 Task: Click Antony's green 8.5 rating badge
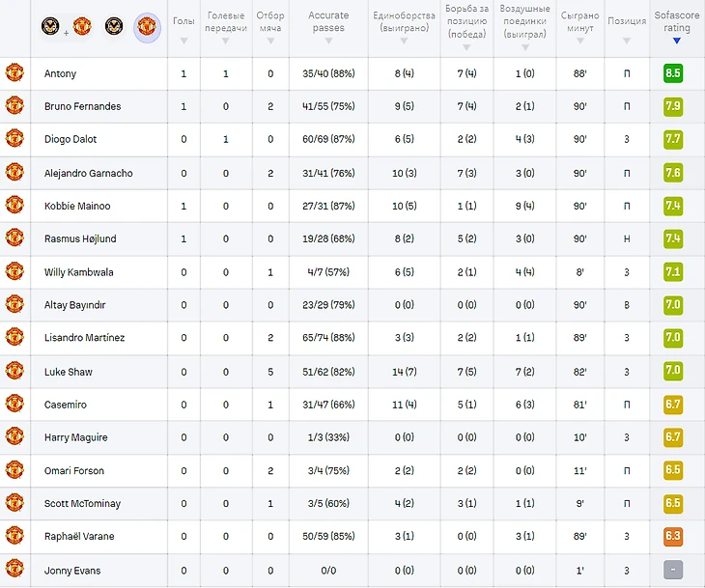[673, 73]
